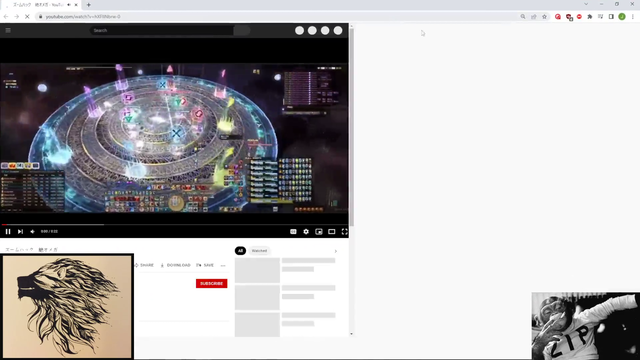The height and width of the screenshot is (360, 640).
Task: Toggle subtitles on the video player
Action: [x=293, y=231]
